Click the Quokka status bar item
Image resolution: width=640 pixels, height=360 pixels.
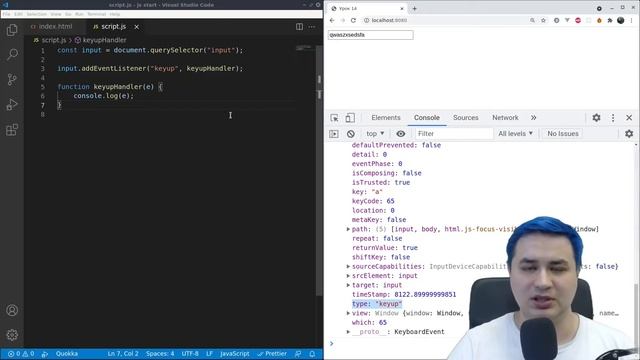(x=67, y=354)
